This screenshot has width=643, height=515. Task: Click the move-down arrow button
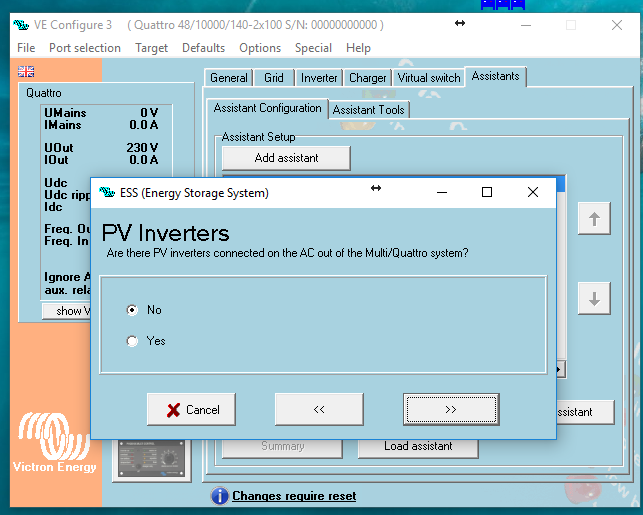point(594,299)
